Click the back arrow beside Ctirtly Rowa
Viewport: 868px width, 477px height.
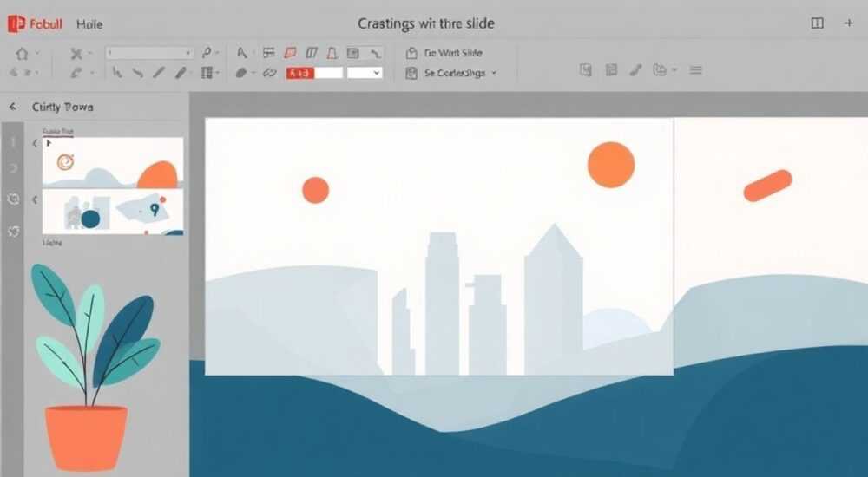coord(12,107)
